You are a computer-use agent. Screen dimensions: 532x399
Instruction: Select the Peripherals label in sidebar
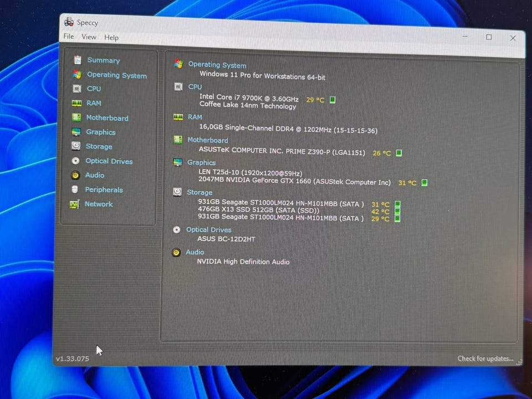pos(104,190)
